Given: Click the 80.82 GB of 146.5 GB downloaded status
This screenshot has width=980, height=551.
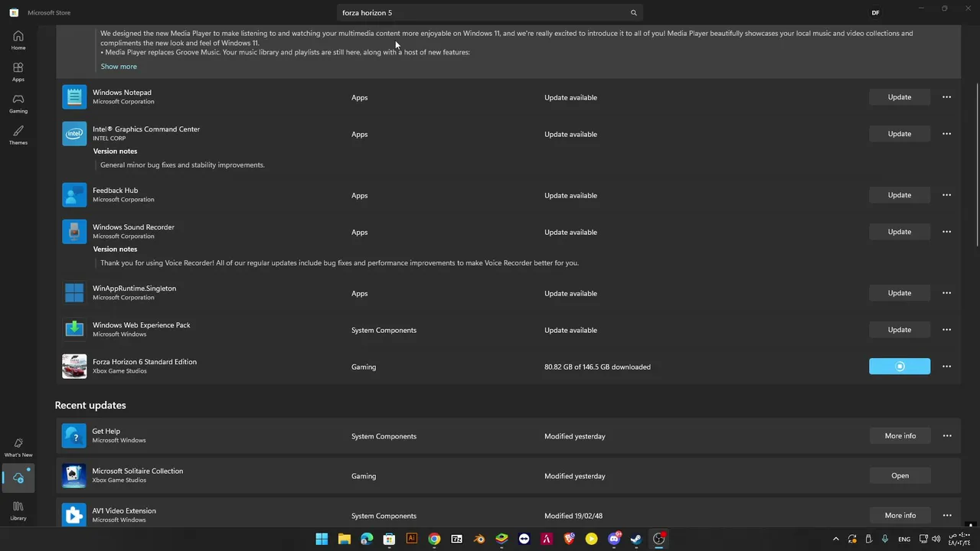Looking at the screenshot, I should 597,367.
